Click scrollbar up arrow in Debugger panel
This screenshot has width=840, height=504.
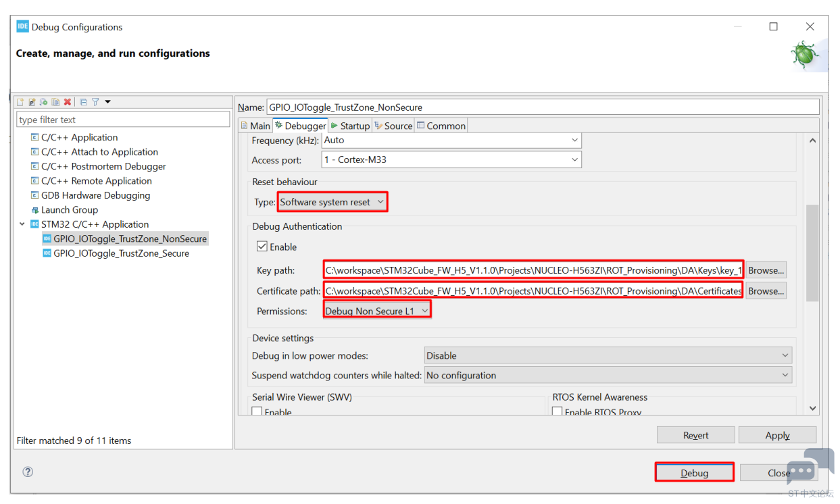(x=812, y=141)
